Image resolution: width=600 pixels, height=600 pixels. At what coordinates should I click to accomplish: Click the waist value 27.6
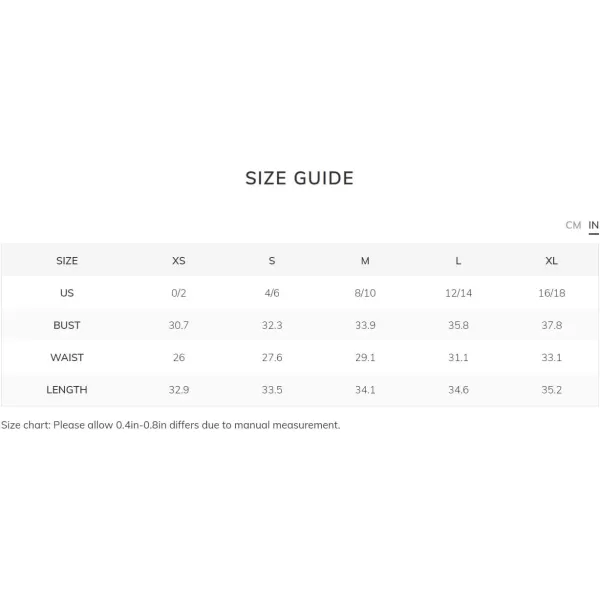272,357
